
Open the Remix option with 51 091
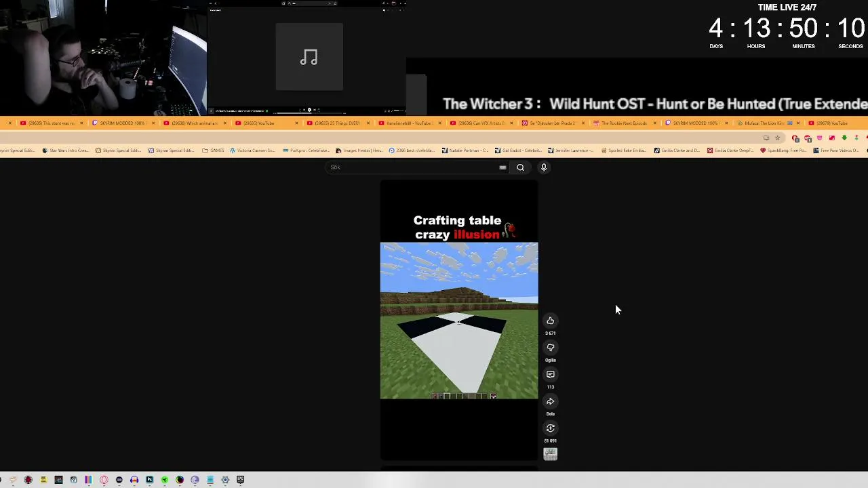tap(550, 428)
